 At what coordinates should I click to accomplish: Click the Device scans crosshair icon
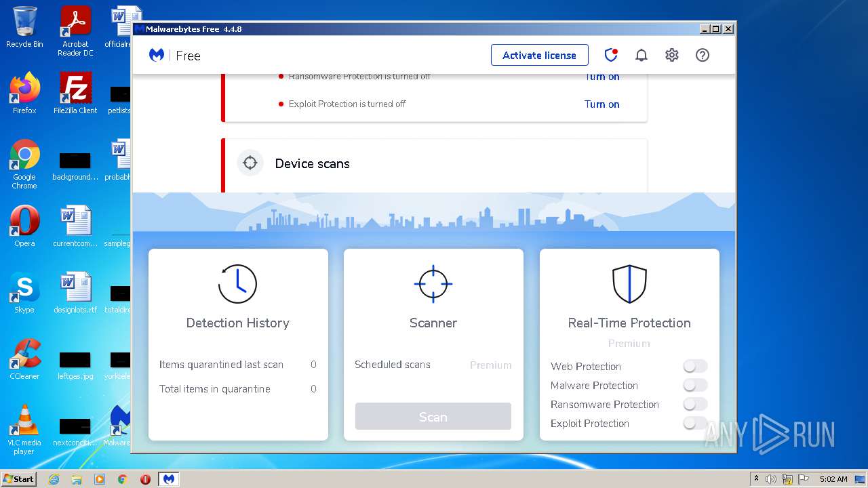pyautogui.click(x=250, y=163)
